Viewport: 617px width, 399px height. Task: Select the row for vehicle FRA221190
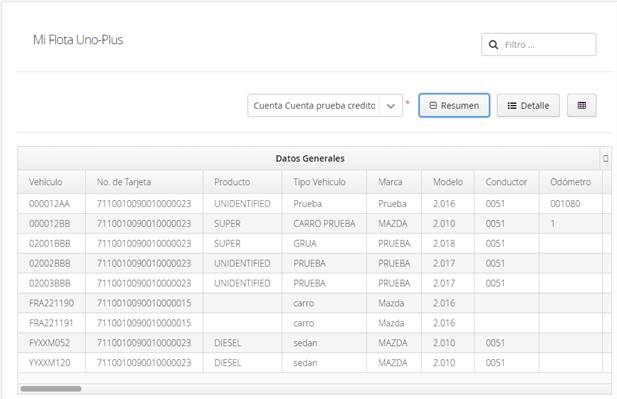[x=310, y=303]
